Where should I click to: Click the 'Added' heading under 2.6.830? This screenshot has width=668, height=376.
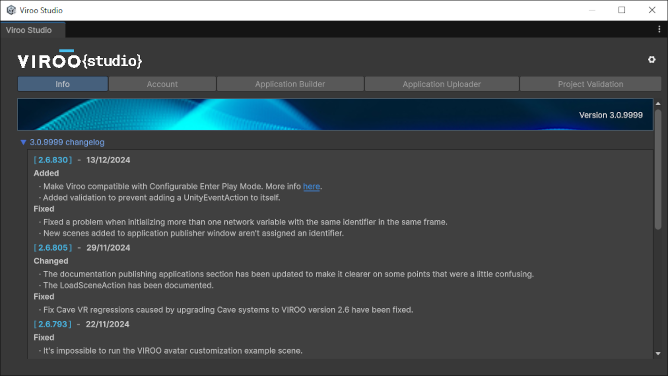pyautogui.click(x=46, y=173)
